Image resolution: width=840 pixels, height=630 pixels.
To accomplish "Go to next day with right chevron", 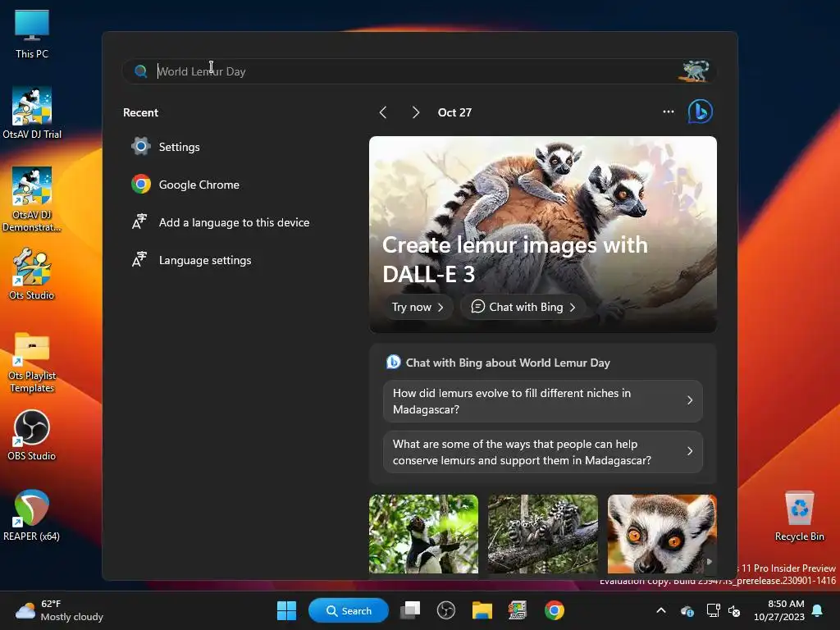I will point(416,112).
